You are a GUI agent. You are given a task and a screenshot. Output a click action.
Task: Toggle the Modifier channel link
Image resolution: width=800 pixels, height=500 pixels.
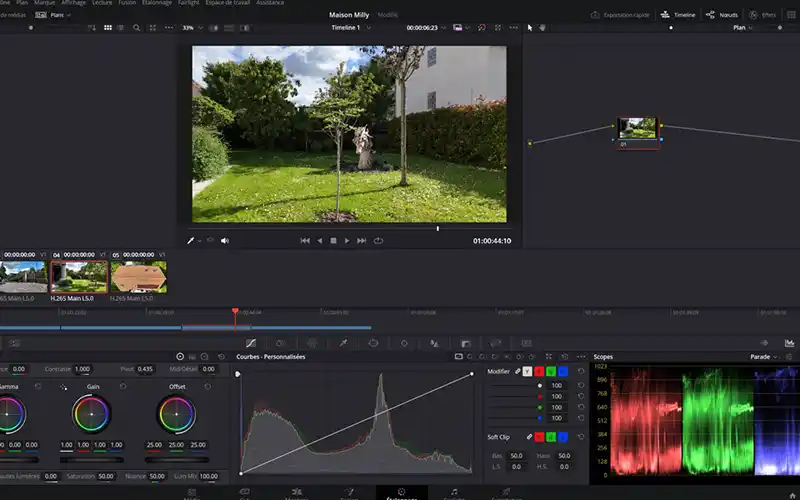(x=517, y=371)
